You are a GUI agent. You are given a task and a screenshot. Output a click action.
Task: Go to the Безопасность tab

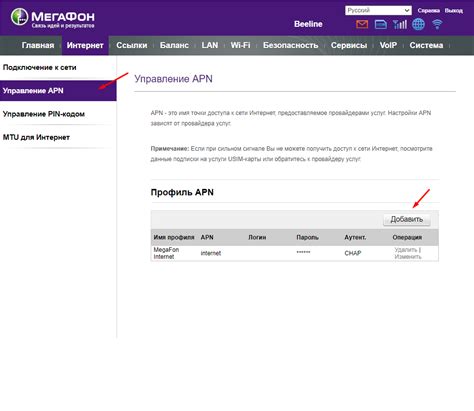(x=290, y=45)
